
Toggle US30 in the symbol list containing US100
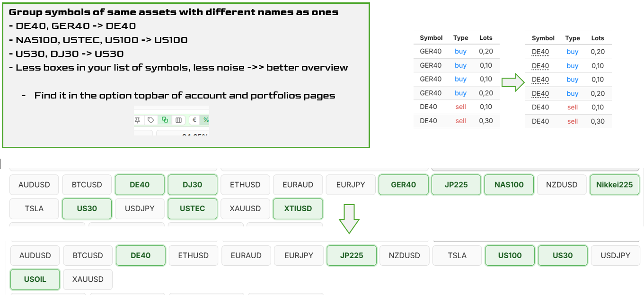[563, 255]
